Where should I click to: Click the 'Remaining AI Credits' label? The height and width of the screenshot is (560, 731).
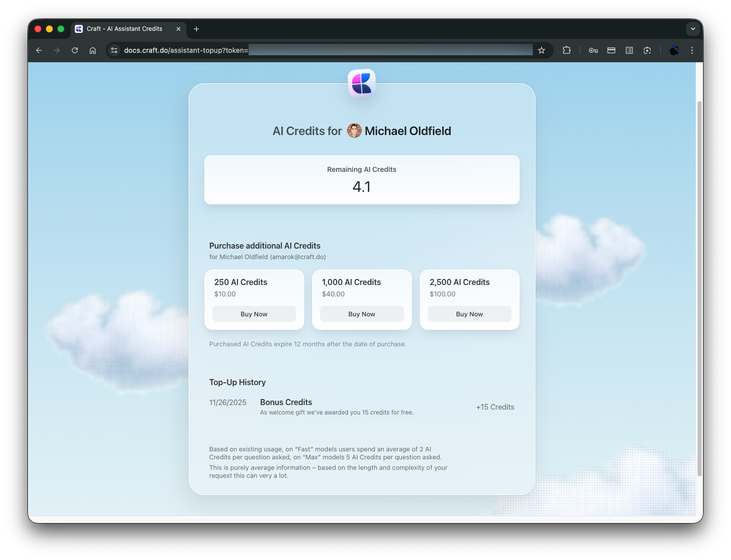pyautogui.click(x=362, y=169)
